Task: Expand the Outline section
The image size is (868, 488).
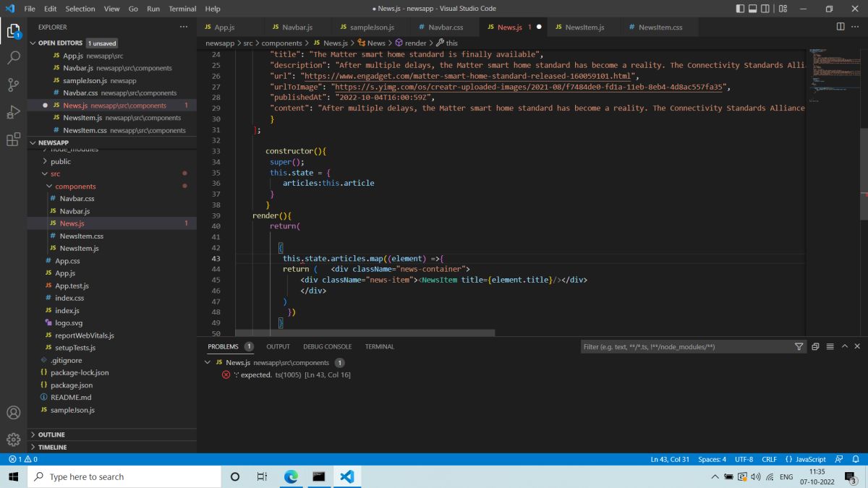Action: [x=112, y=435]
